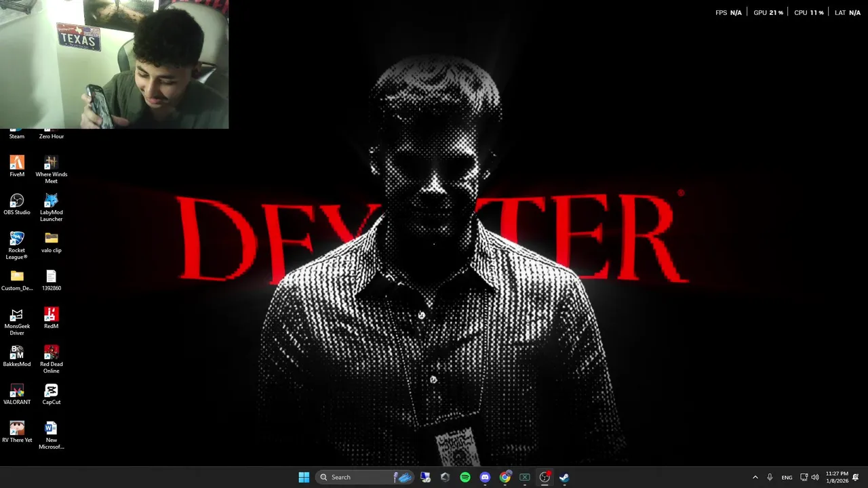Select the Rocket League desktop shortcut
The image size is (868, 488).
pyautogui.click(x=17, y=245)
